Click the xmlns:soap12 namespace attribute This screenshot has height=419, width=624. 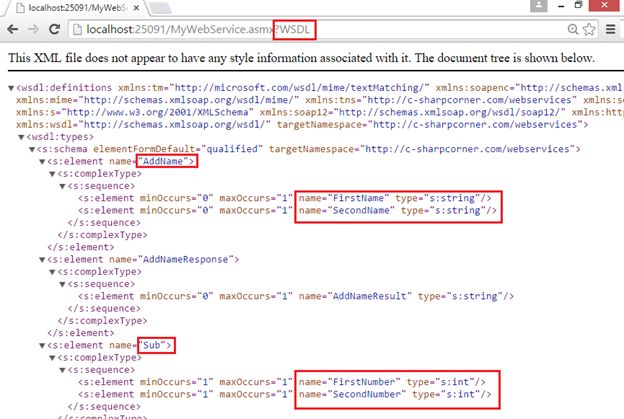(x=412, y=113)
